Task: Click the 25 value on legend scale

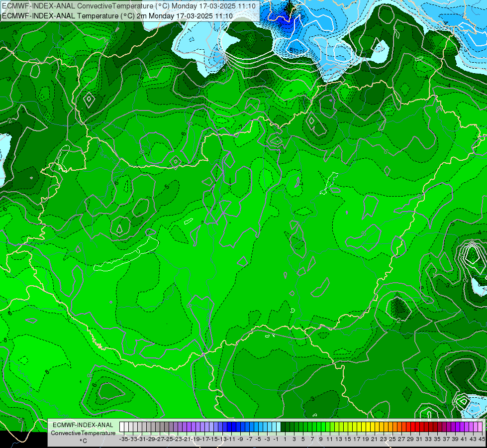Action: [392, 439]
